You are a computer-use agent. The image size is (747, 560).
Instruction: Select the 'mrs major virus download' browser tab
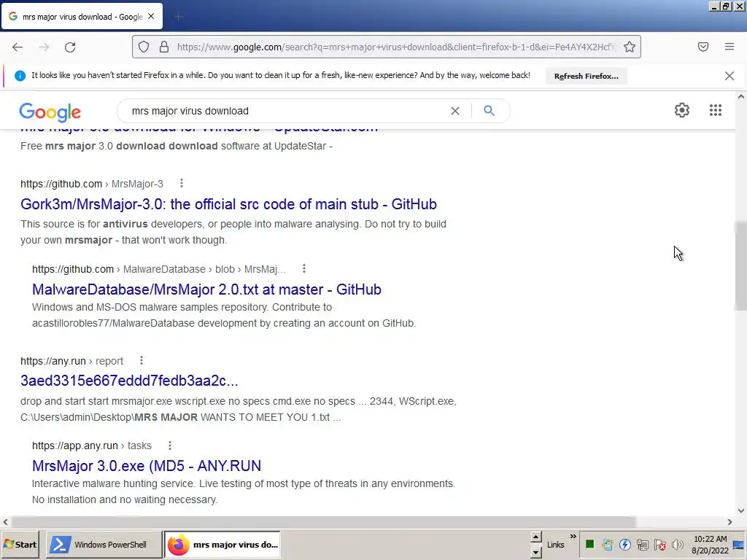point(82,17)
